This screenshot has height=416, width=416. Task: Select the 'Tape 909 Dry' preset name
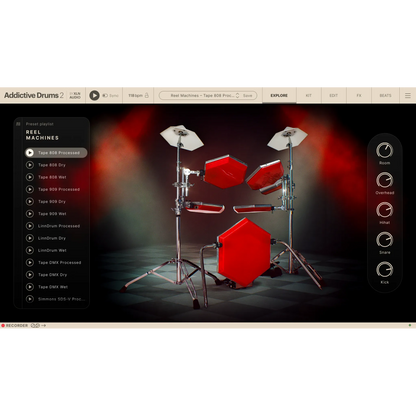(52, 201)
